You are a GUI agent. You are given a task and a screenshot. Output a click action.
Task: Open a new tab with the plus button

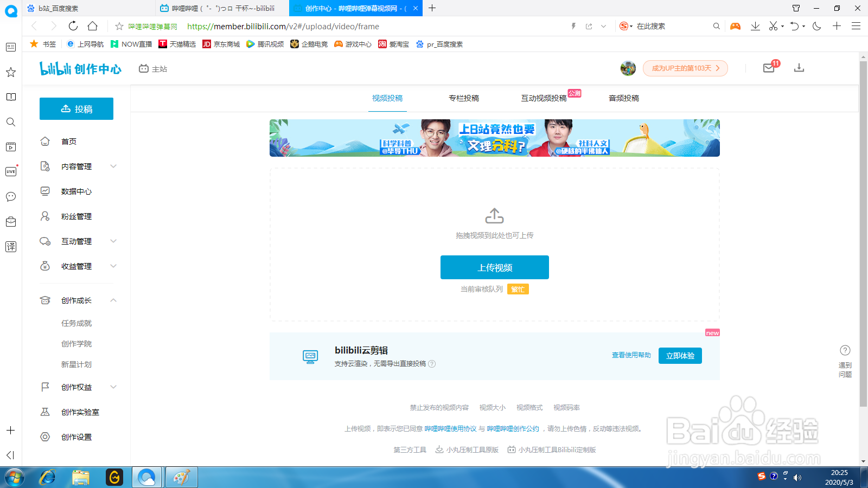(432, 8)
